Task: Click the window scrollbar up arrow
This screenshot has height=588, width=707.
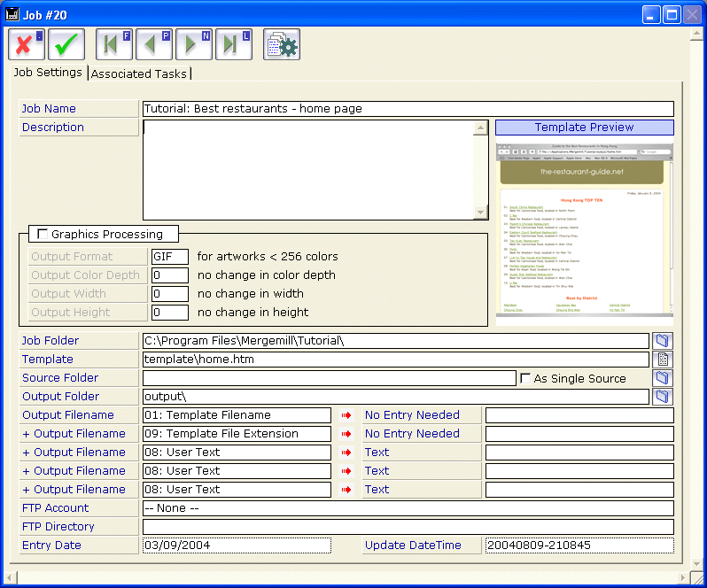Action: coord(697,34)
